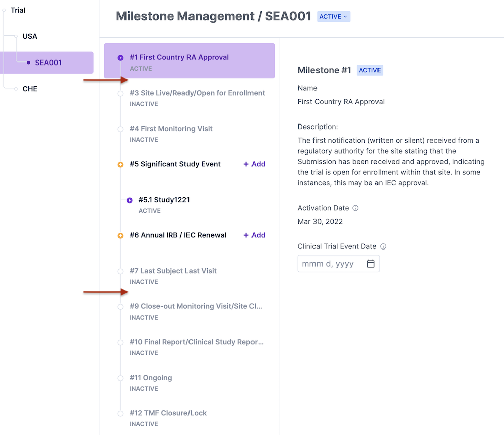This screenshot has height=435, width=504.
Task: Click the First Country RA Approval name value
Action: pyautogui.click(x=341, y=102)
